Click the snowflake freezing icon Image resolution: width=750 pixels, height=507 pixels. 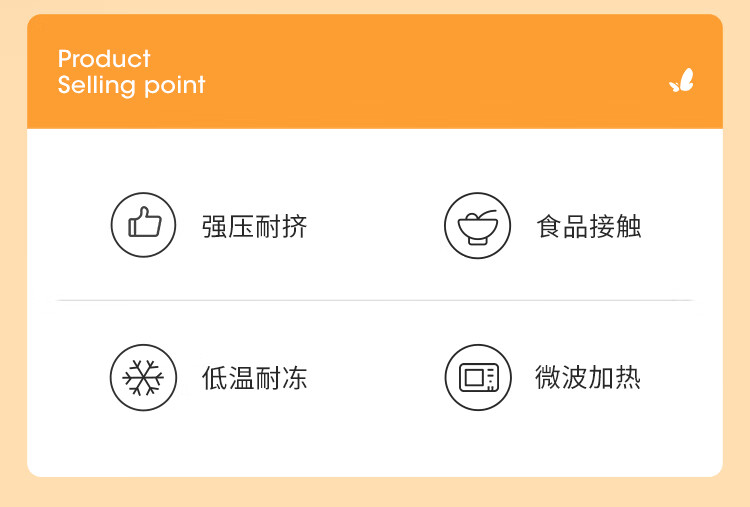[x=143, y=377]
